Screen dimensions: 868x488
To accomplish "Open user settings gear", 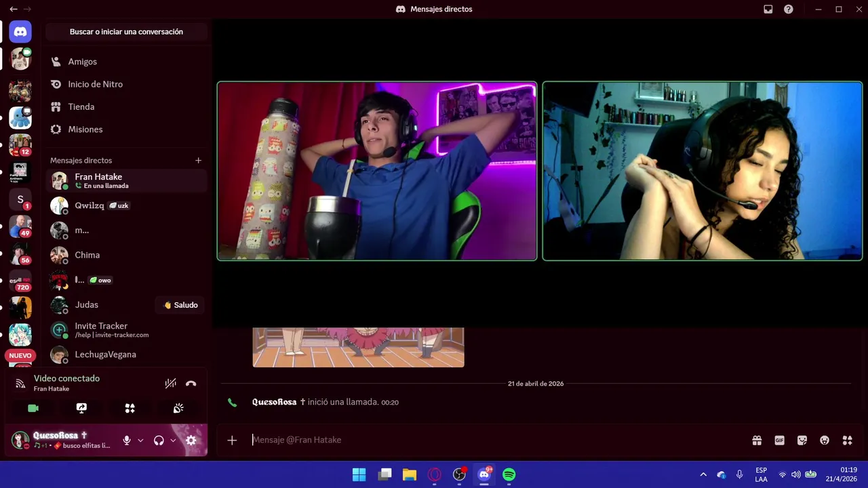I will 191,441.
